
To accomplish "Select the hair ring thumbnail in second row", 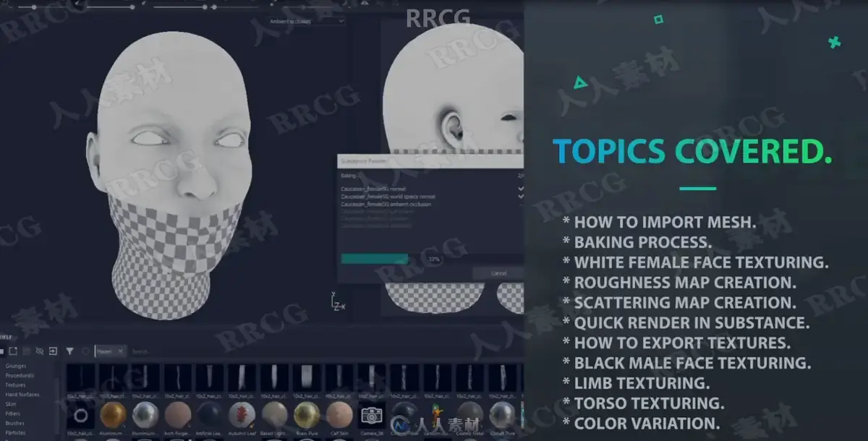I will tap(80, 416).
